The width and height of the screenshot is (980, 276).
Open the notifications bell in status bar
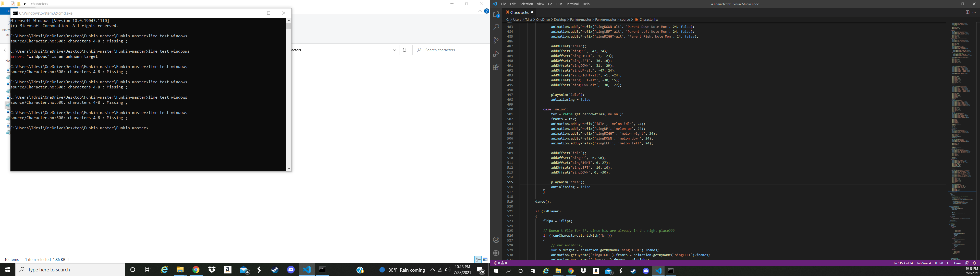click(974, 263)
